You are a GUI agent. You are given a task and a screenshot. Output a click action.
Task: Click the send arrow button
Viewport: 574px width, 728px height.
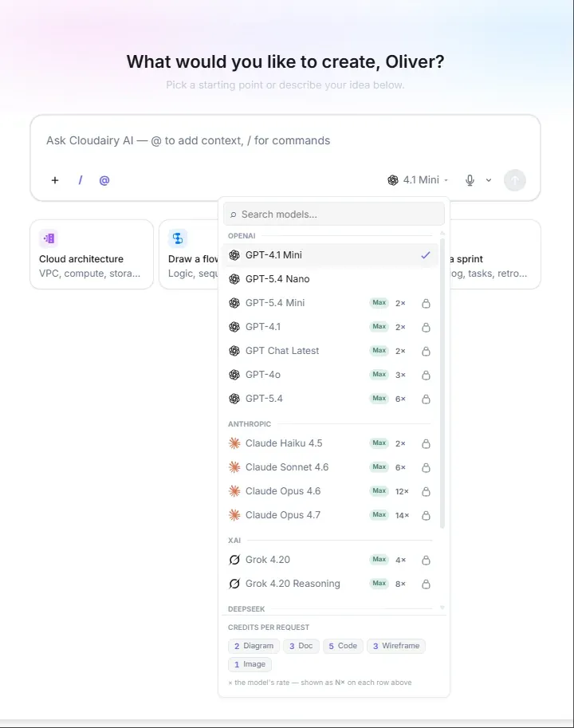coord(514,180)
